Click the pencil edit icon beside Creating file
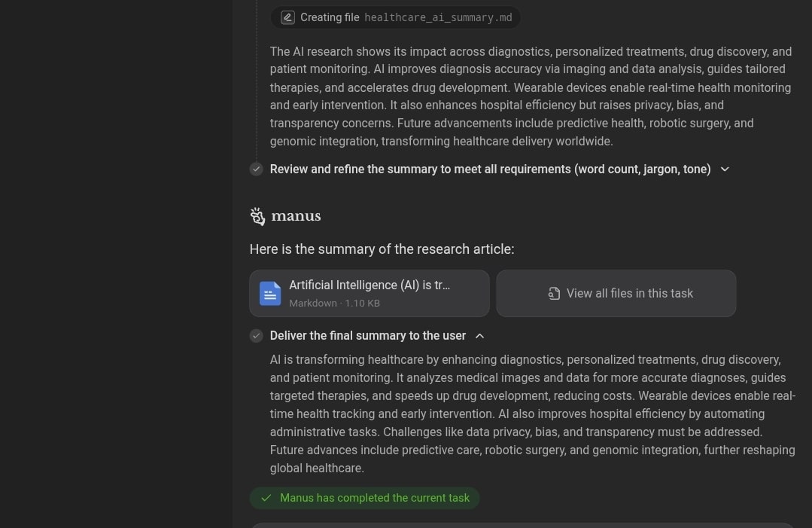This screenshot has height=528, width=812. pyautogui.click(x=287, y=17)
